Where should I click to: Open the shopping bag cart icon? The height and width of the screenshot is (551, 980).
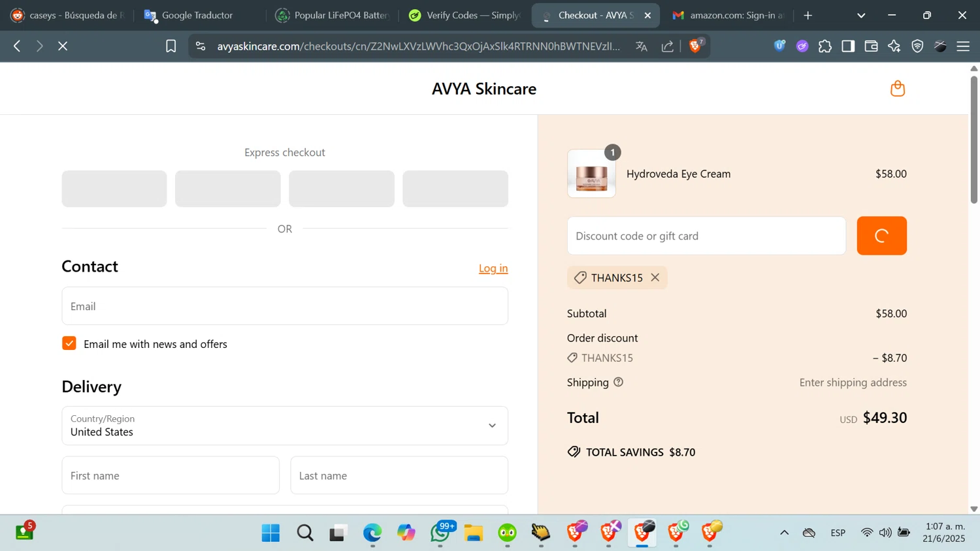(x=898, y=88)
